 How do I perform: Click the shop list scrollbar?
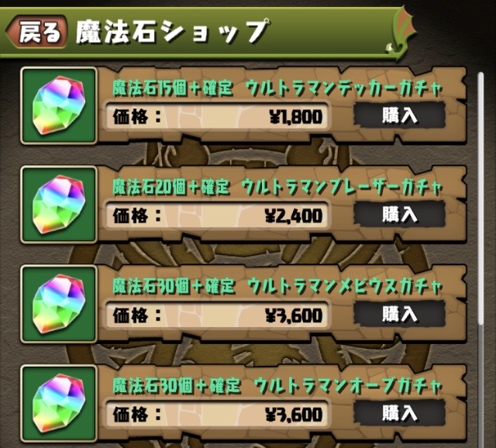tap(480, 198)
